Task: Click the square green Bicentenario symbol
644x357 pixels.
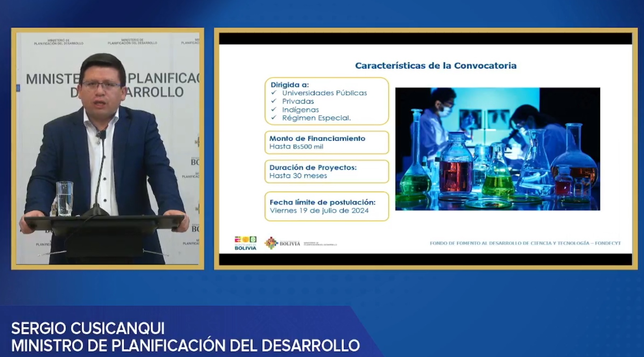Action: click(253, 239)
